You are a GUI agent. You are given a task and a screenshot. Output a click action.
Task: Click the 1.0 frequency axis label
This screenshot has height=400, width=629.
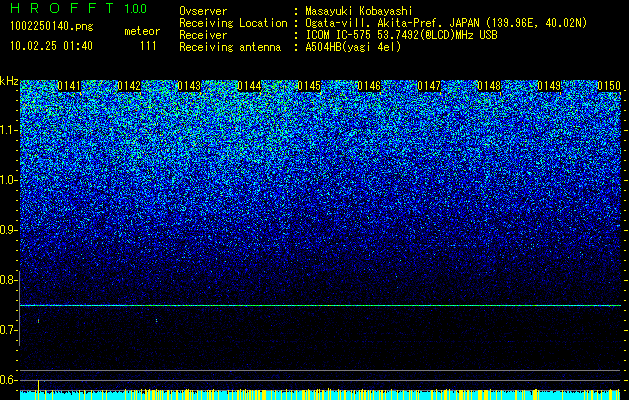(x=8, y=180)
